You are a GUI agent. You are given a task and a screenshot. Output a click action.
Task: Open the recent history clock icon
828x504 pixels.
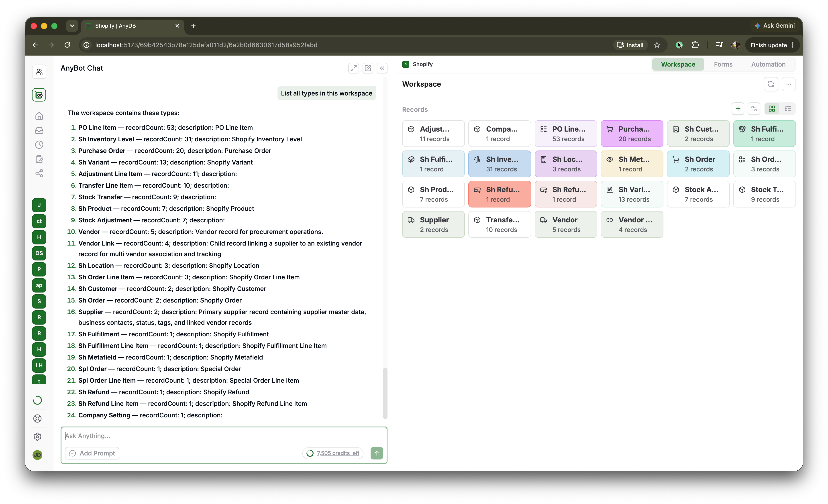click(39, 145)
